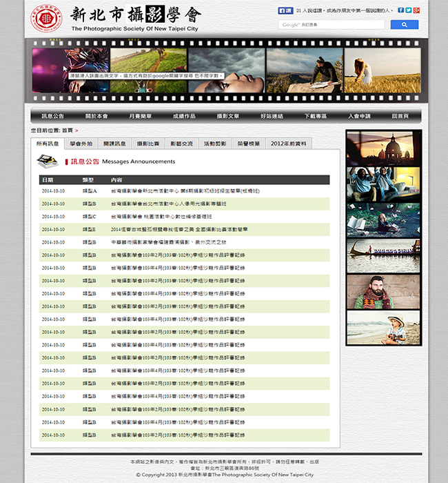The width and height of the screenshot is (448, 483).
Task: Switch to the 學會外拍 tab
Action: 81,144
